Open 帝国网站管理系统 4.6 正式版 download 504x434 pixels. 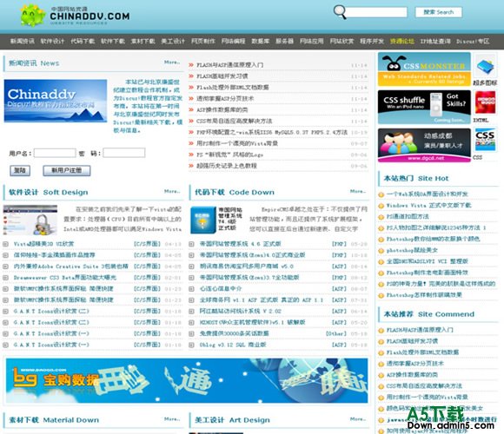coord(240,244)
